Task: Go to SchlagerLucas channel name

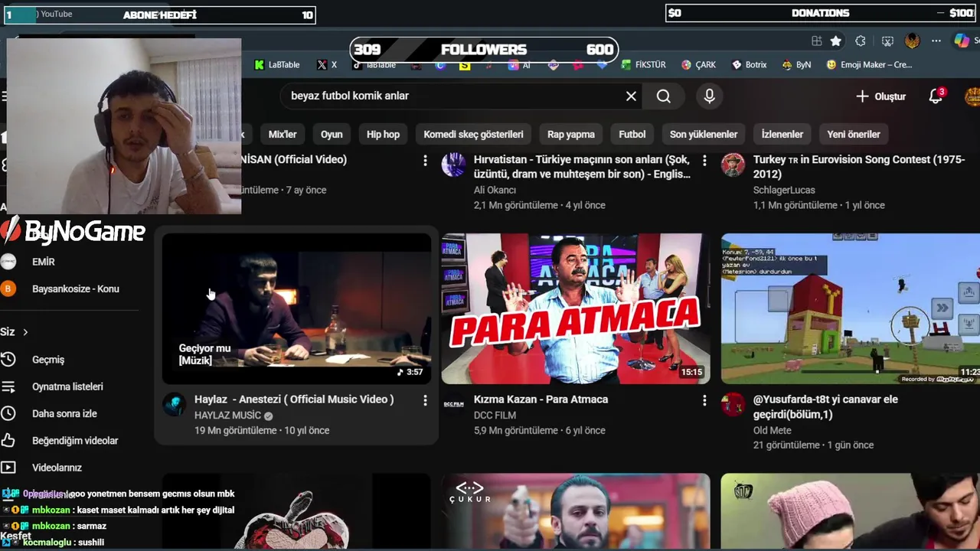Action: [784, 190]
